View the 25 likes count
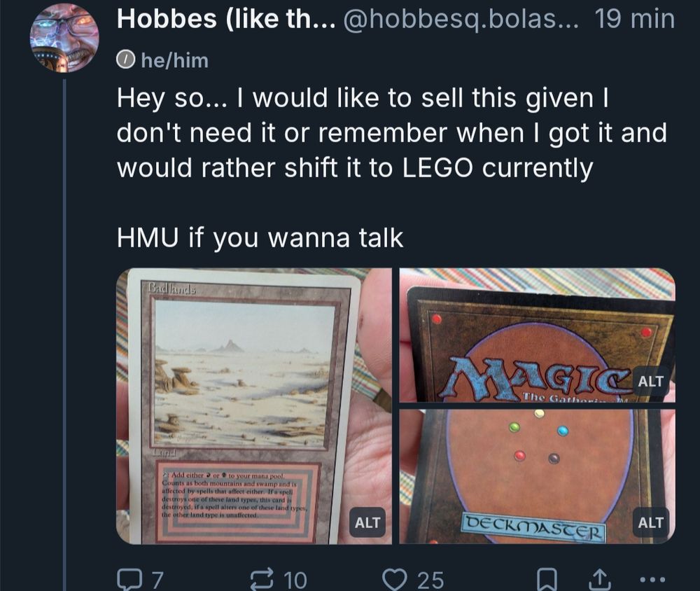700x591 pixels. [430, 580]
